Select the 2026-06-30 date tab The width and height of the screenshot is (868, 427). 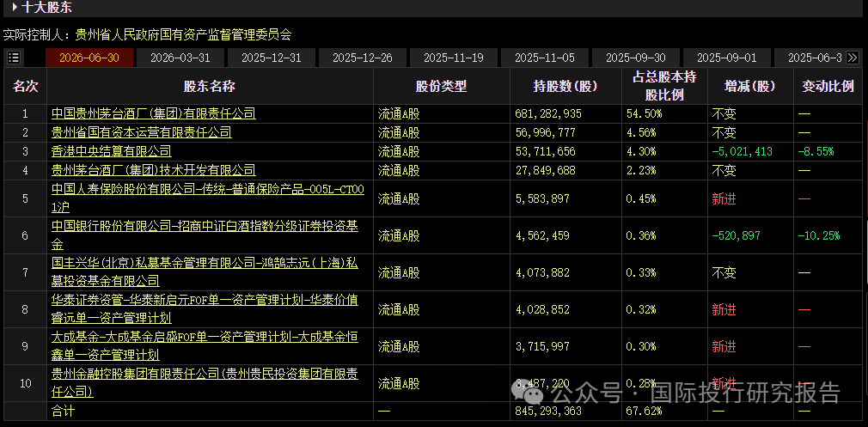pyautogui.click(x=89, y=58)
